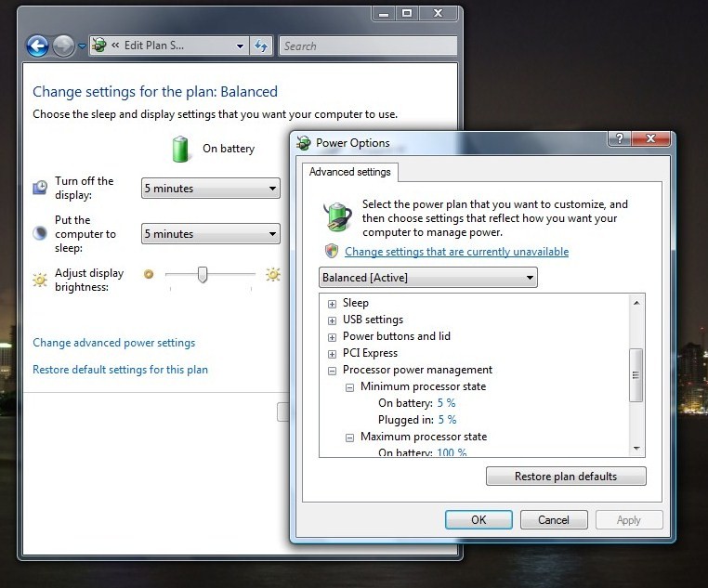This screenshot has height=588, width=708.
Task: Expand the PCI Express node
Action: click(x=332, y=354)
